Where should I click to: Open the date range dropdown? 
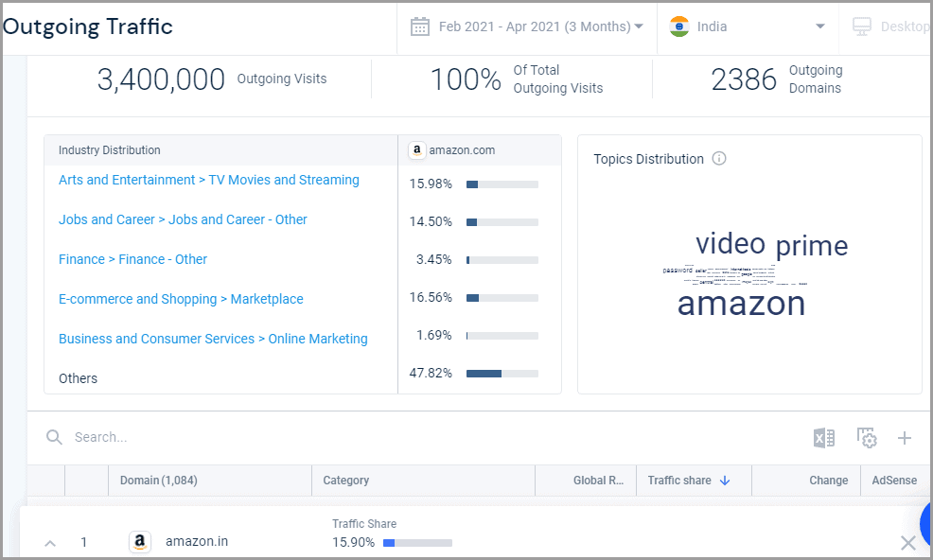[539, 26]
